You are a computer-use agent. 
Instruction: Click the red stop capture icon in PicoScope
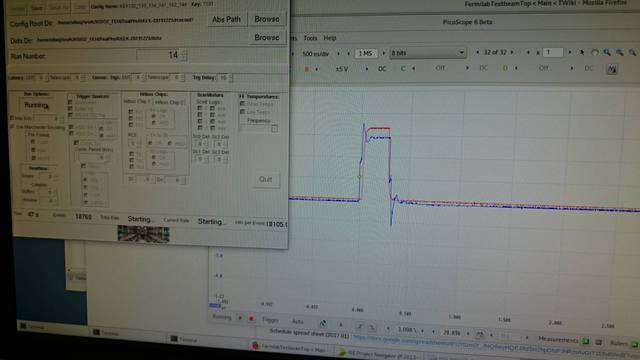pos(251,318)
